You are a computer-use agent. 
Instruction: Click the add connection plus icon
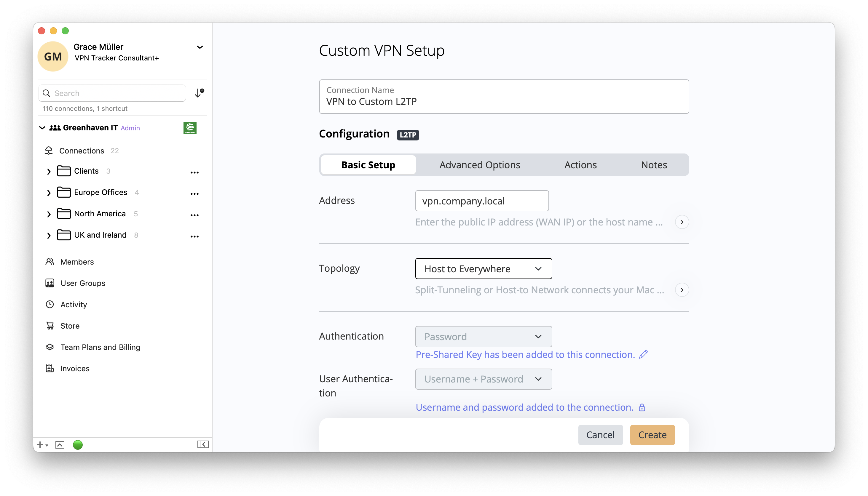[x=40, y=445]
